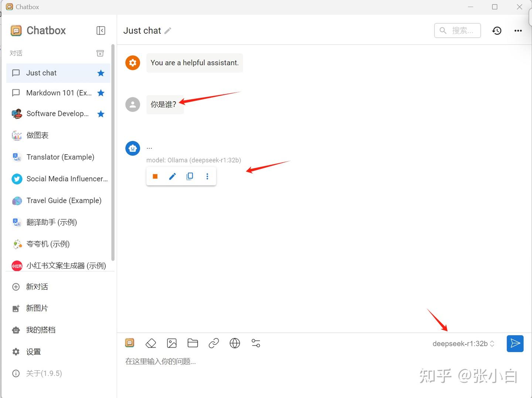
Task: Click the text 'model: Ollama (deepseek-r1:32b)'
Action: pos(194,160)
